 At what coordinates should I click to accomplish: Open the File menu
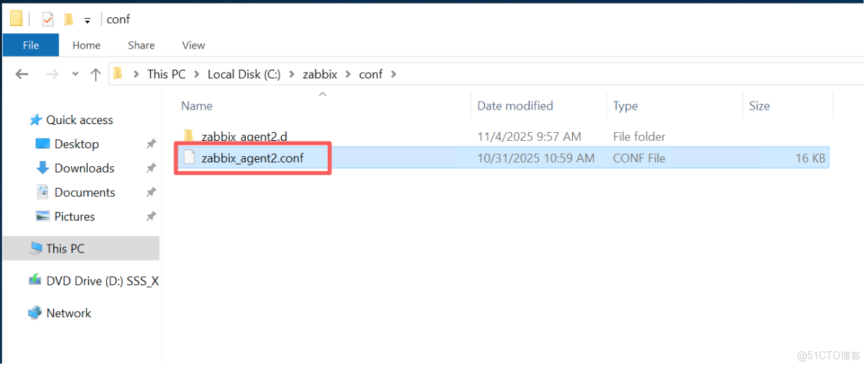click(x=30, y=45)
